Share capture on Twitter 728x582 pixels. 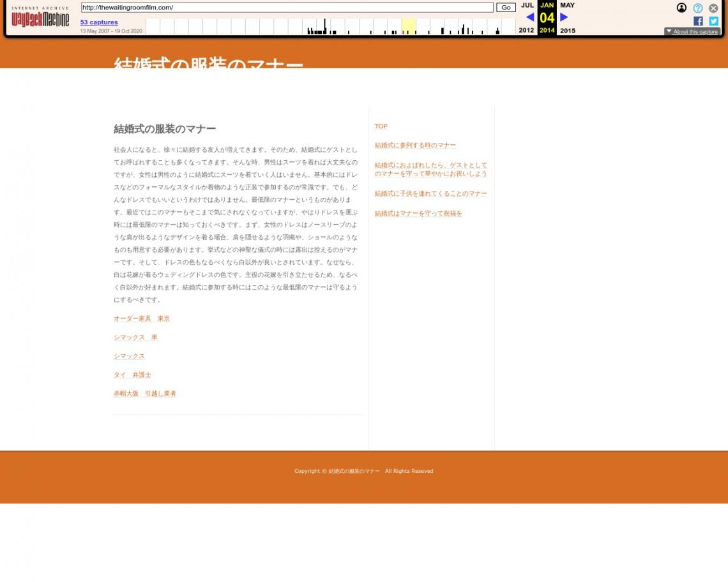coord(713,21)
